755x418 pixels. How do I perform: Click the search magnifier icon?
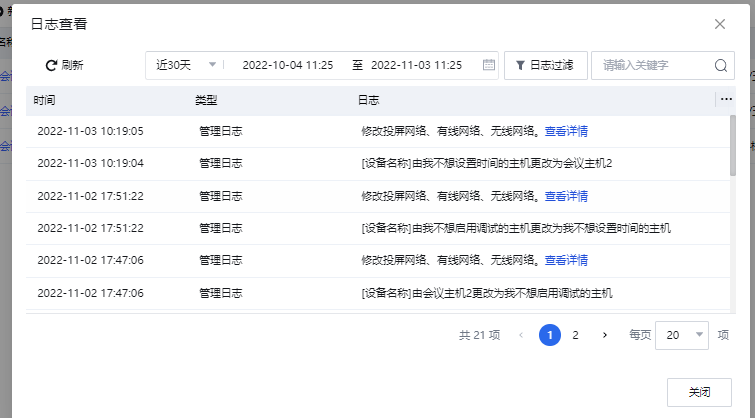coord(721,65)
